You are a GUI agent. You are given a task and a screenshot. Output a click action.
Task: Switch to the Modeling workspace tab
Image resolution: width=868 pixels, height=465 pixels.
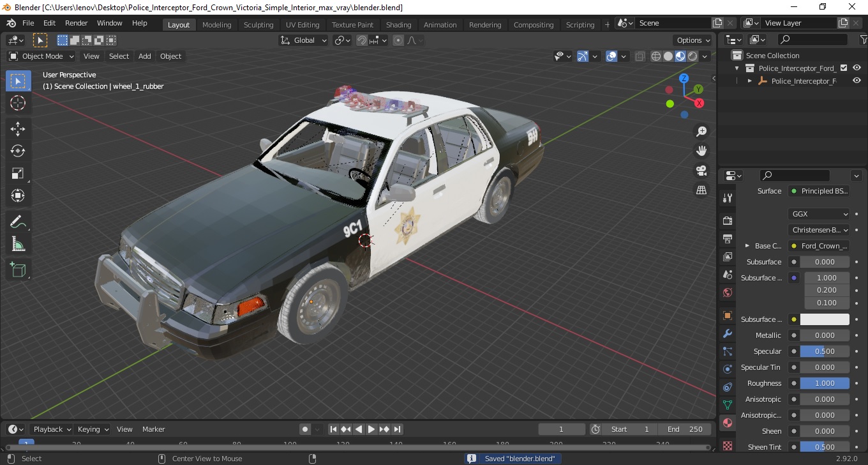pos(217,25)
